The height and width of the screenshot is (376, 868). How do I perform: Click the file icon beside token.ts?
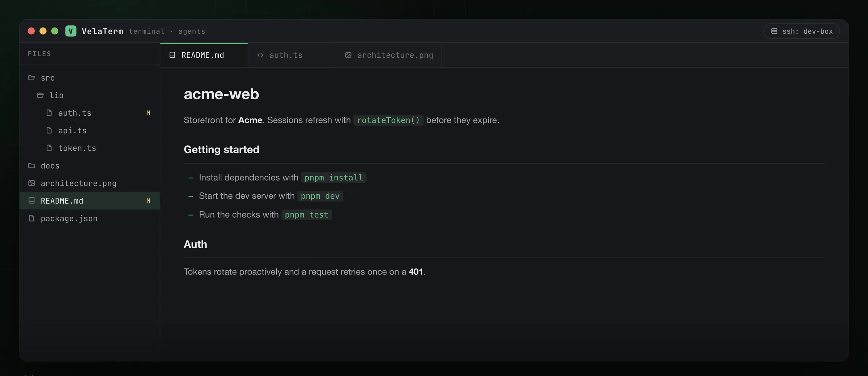click(x=49, y=148)
